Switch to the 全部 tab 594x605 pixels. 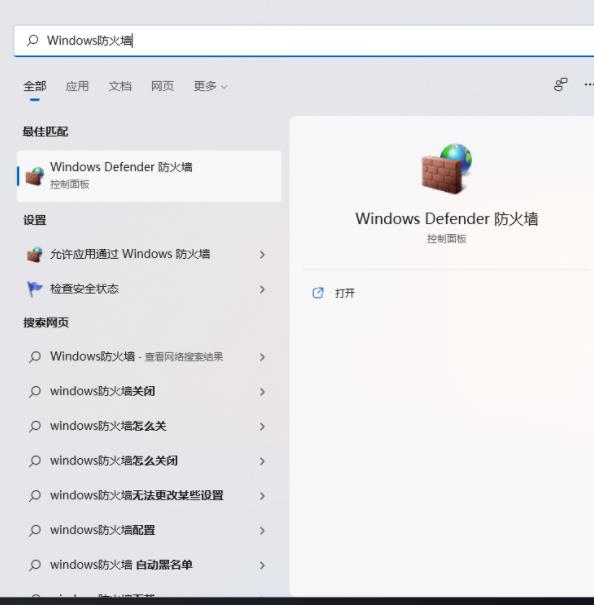[35, 86]
